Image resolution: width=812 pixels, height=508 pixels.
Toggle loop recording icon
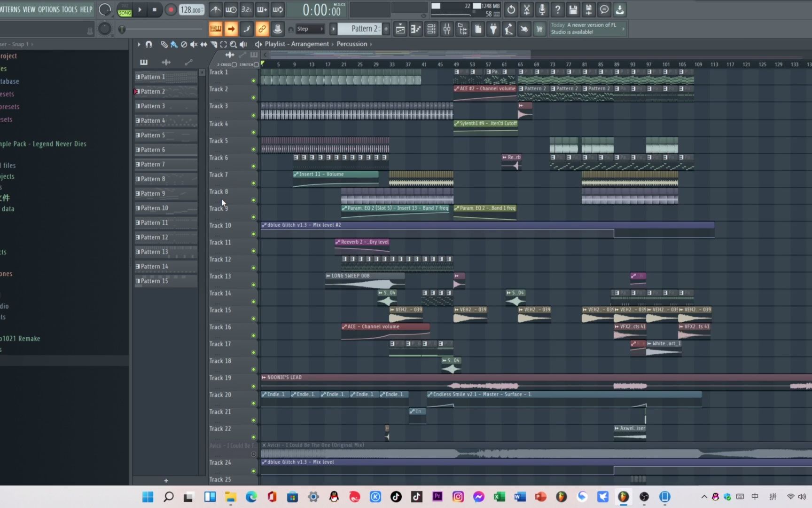(x=278, y=9)
